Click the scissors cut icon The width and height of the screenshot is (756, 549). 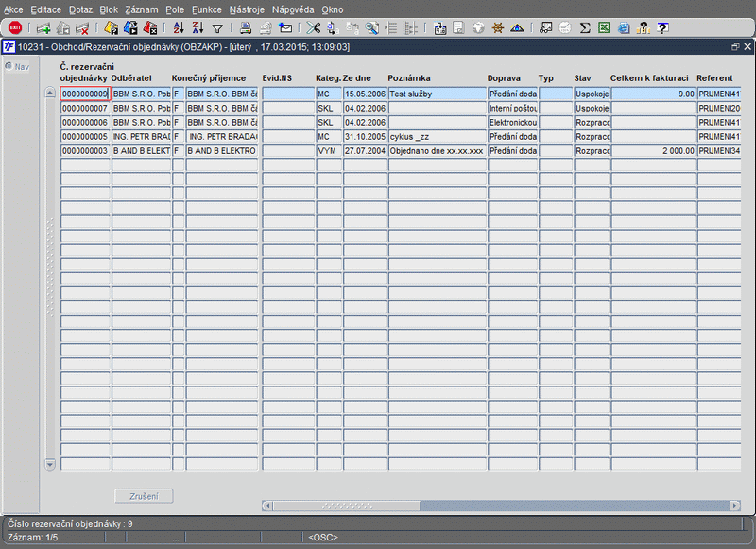pyautogui.click(x=314, y=28)
